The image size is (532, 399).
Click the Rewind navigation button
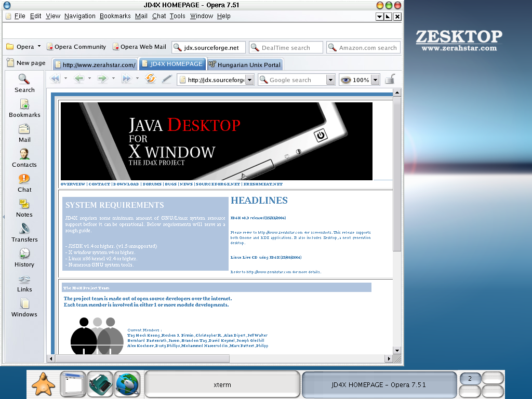pos(55,79)
